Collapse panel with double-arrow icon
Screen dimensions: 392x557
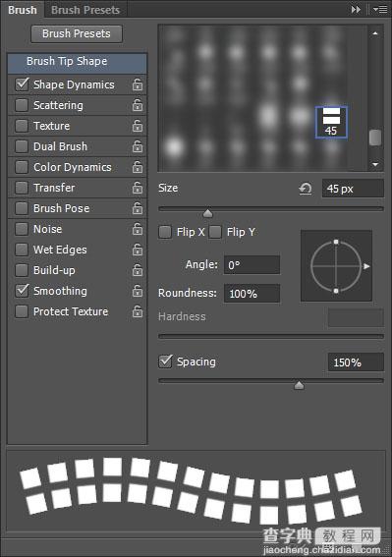pyautogui.click(x=356, y=10)
